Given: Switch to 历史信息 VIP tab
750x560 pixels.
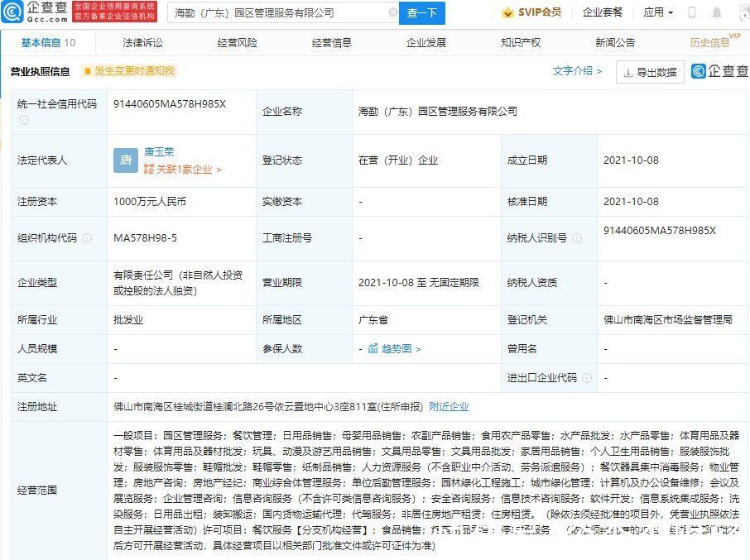Looking at the screenshot, I should [714, 41].
